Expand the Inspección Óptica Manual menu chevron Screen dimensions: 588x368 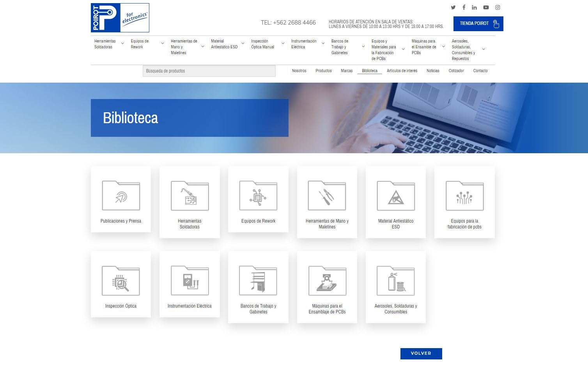click(283, 43)
